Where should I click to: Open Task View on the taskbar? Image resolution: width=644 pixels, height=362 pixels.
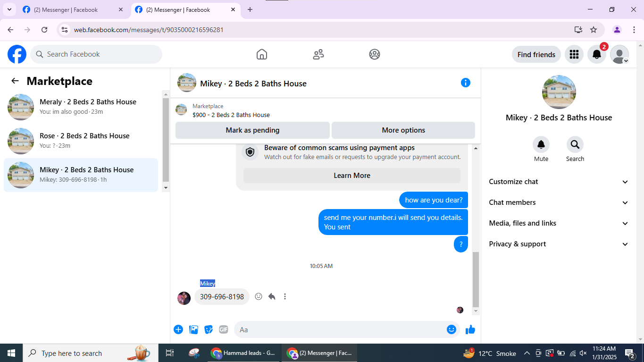[170, 353]
